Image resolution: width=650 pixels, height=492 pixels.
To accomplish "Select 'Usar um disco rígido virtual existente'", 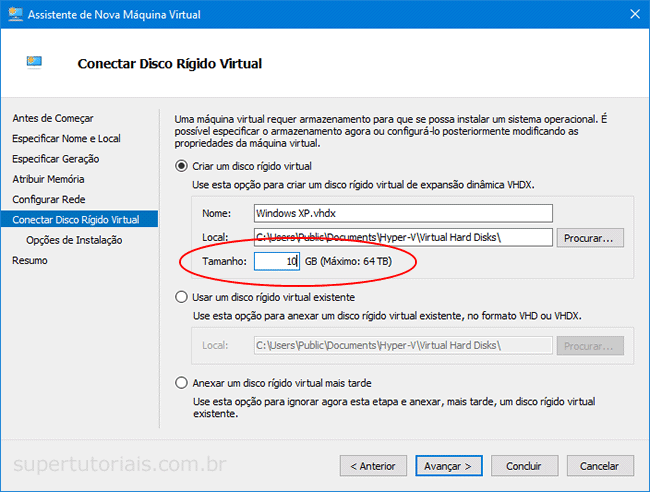I will pos(181,297).
